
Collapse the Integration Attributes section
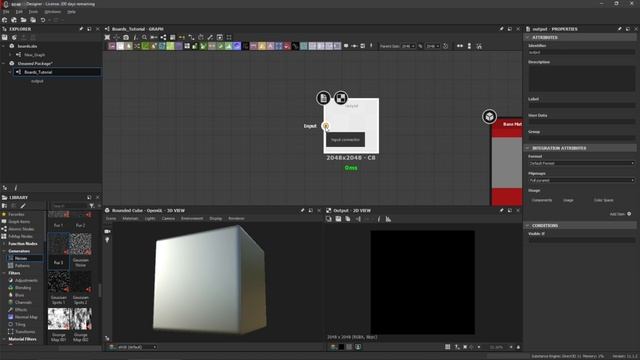tap(527, 148)
